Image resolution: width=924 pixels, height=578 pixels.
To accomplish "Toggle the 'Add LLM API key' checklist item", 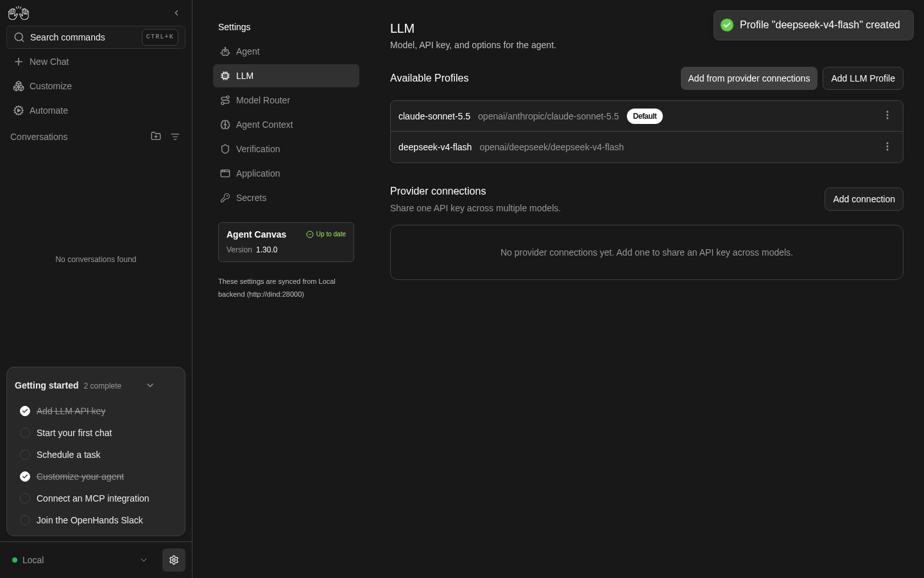I will tap(25, 411).
